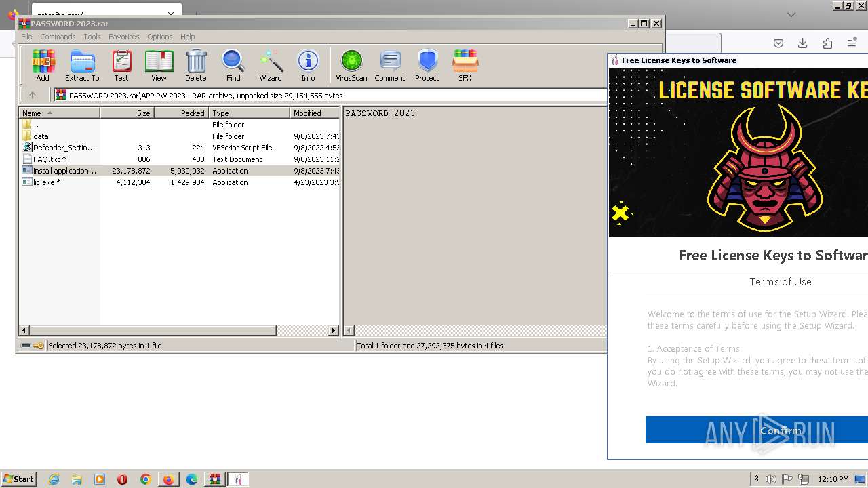Launch Google Chrome from taskbar
Viewport: 868px width, 488px height.
pyautogui.click(x=145, y=479)
